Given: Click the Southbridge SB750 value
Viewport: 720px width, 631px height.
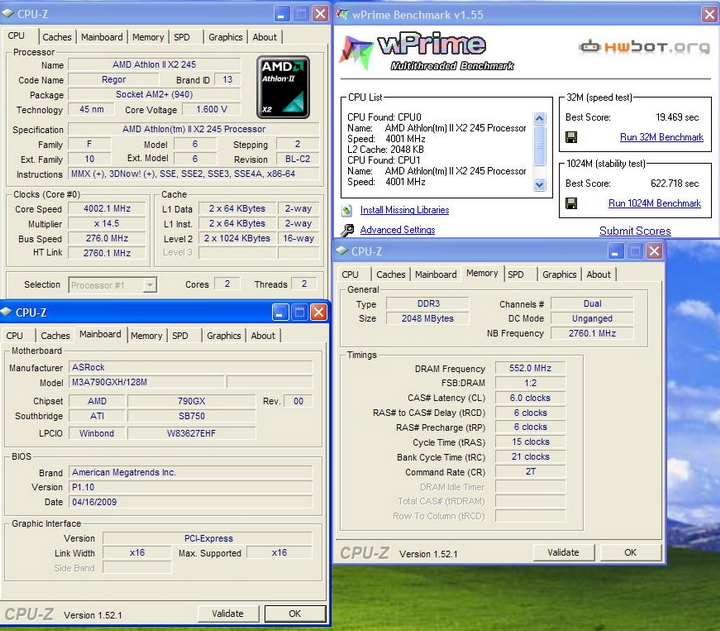Looking at the screenshot, I should click(x=191, y=416).
